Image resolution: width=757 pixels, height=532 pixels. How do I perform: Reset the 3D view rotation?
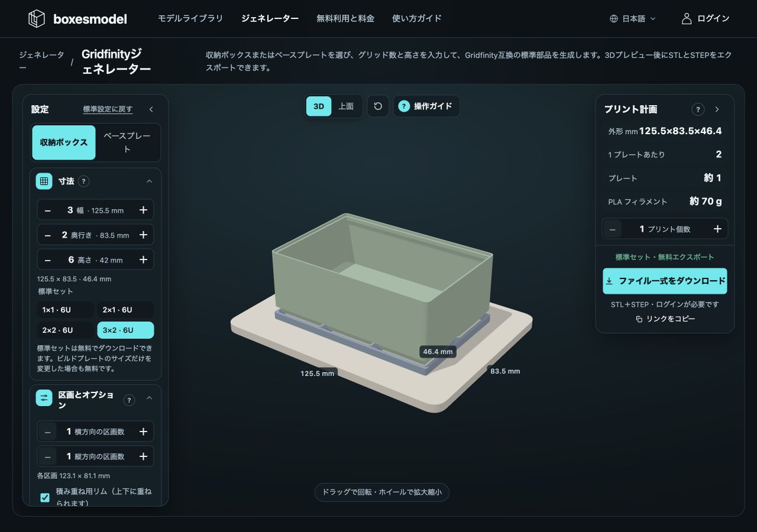(x=378, y=106)
